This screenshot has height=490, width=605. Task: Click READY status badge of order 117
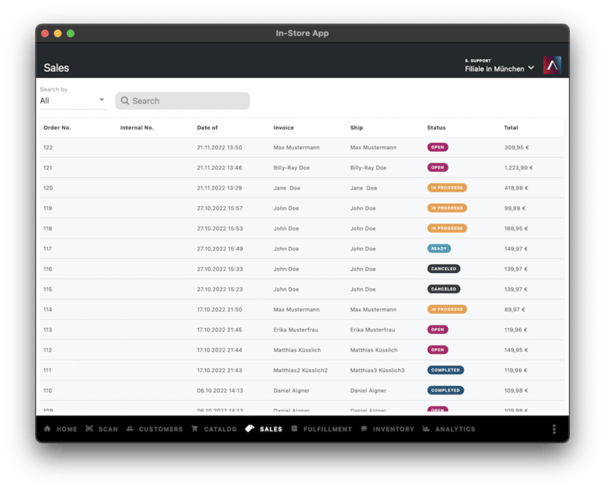click(439, 248)
